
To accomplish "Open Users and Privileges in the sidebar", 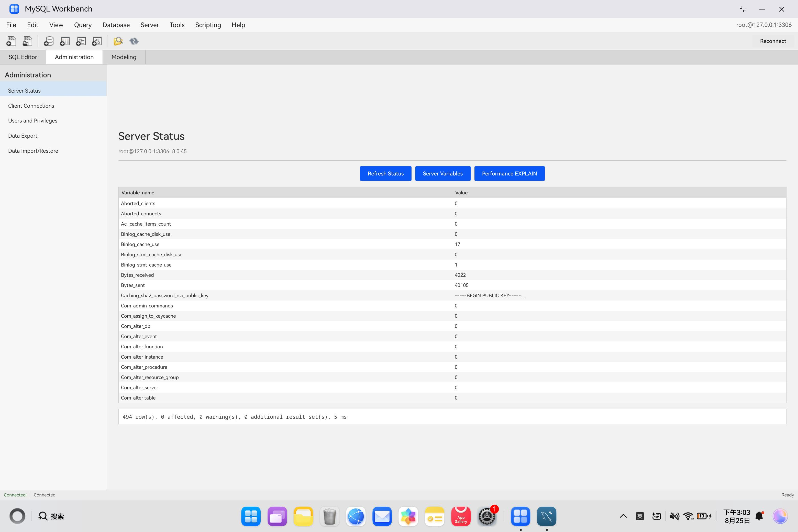I will pos(53,120).
